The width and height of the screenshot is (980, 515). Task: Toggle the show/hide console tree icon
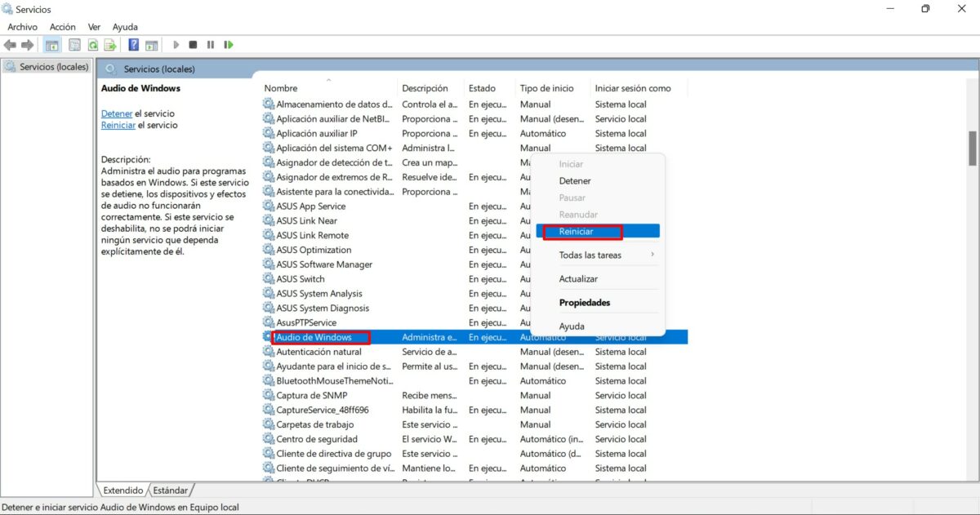pyautogui.click(x=52, y=45)
